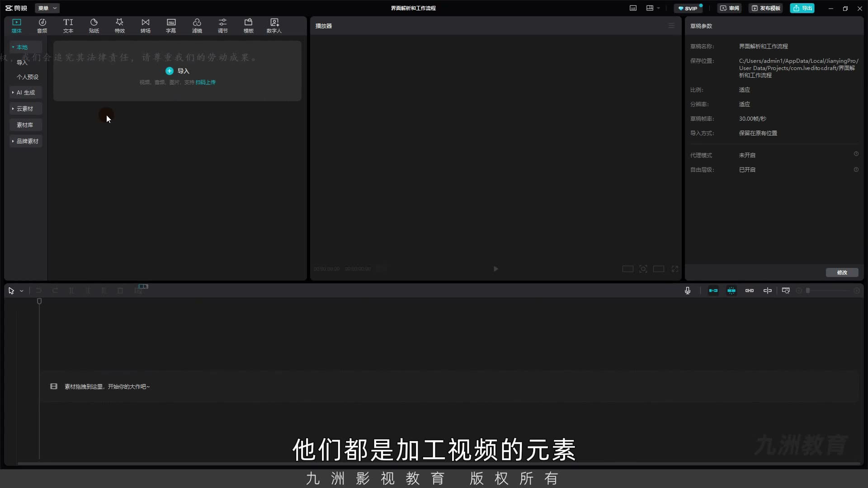
Task: Open the shortcut keyboard icon in title bar
Action: [633, 8]
